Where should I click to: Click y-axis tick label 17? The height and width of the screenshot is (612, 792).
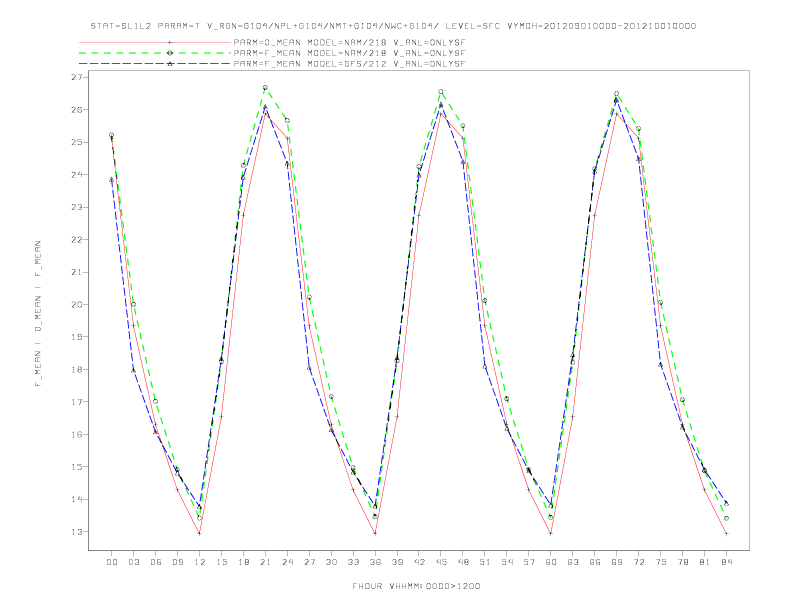click(77, 402)
